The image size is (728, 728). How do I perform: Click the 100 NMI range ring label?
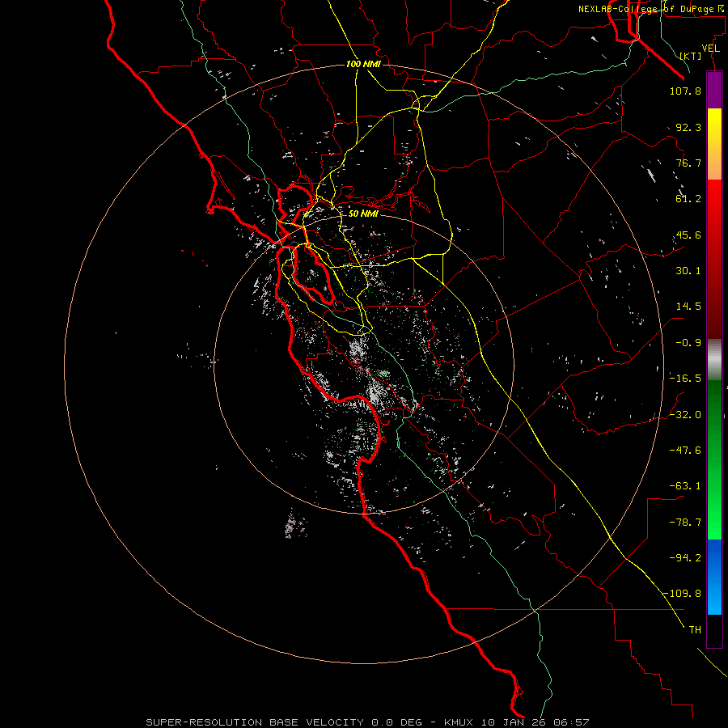pos(363,64)
